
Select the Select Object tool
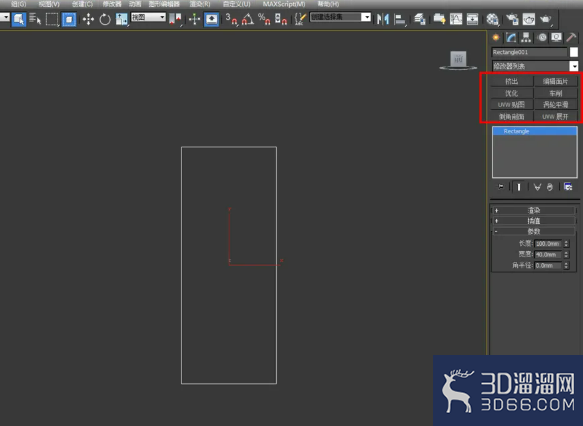19,19
